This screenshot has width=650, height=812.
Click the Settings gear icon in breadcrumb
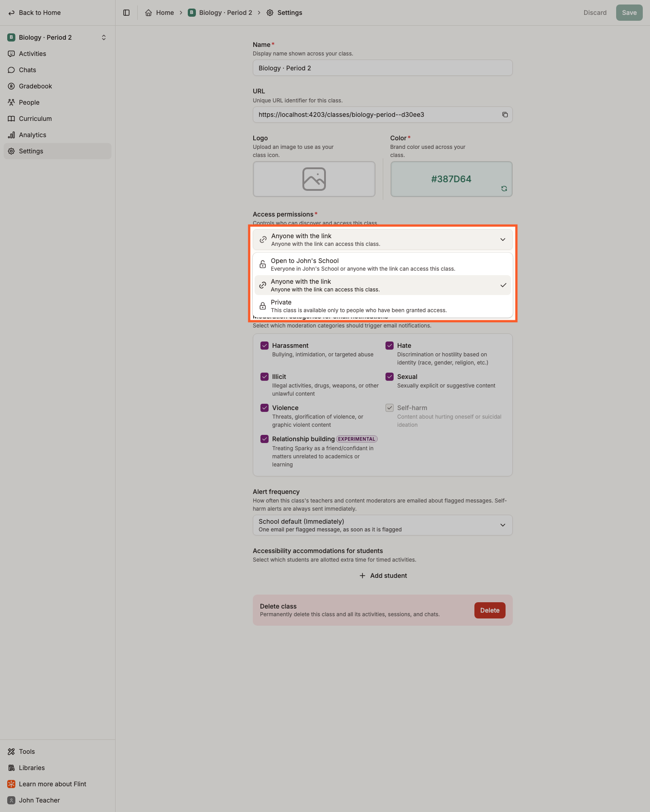tap(270, 13)
